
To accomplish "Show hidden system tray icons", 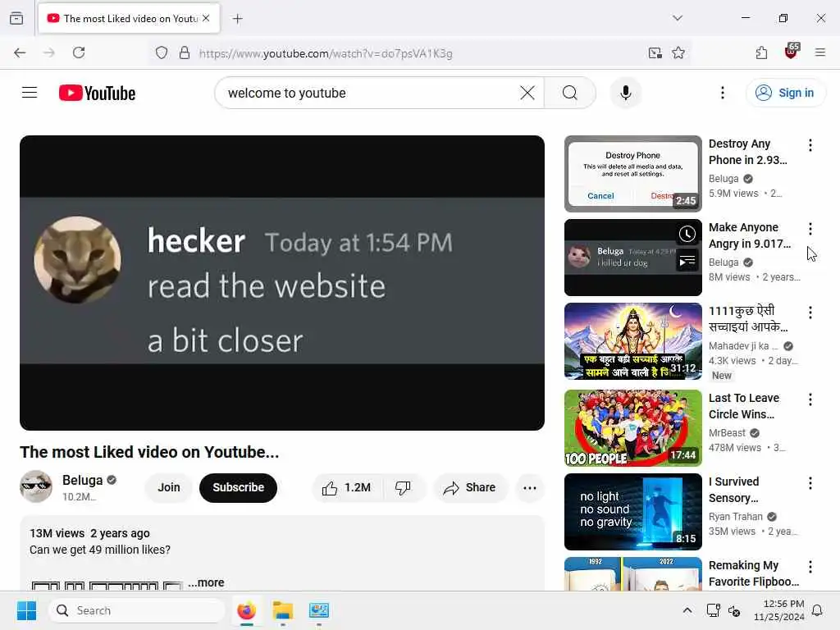I will tap(687, 610).
